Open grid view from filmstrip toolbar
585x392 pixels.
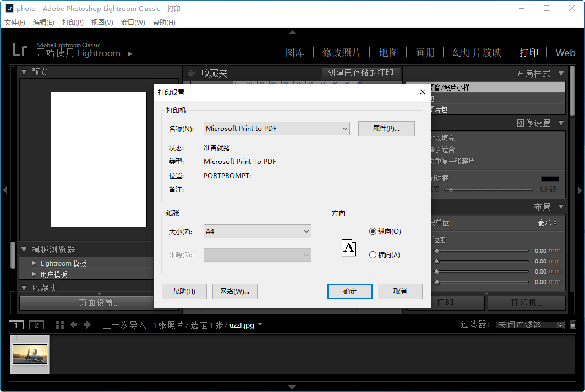[60, 325]
